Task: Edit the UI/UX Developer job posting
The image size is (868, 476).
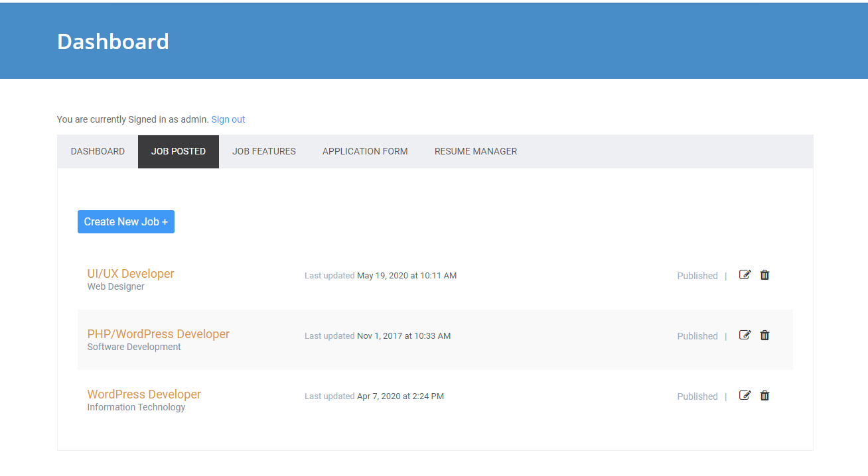Action: (745, 274)
